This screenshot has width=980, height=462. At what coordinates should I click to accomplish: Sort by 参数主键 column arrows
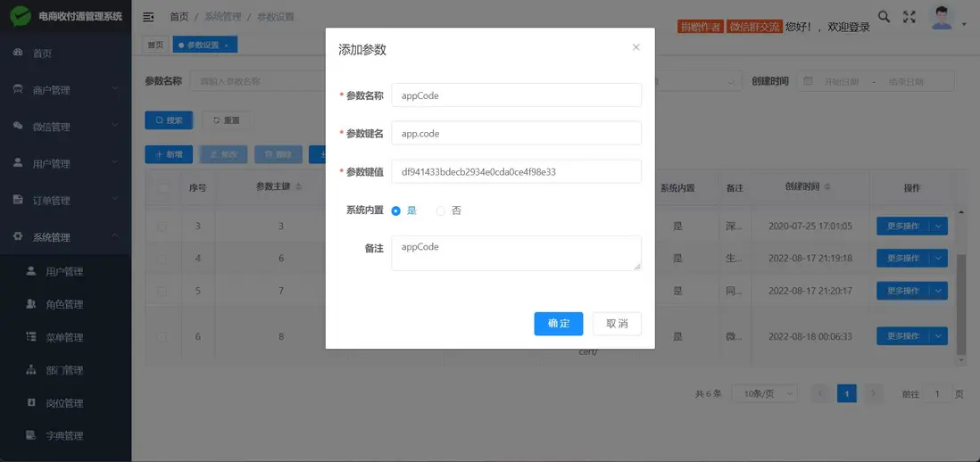[x=299, y=186]
